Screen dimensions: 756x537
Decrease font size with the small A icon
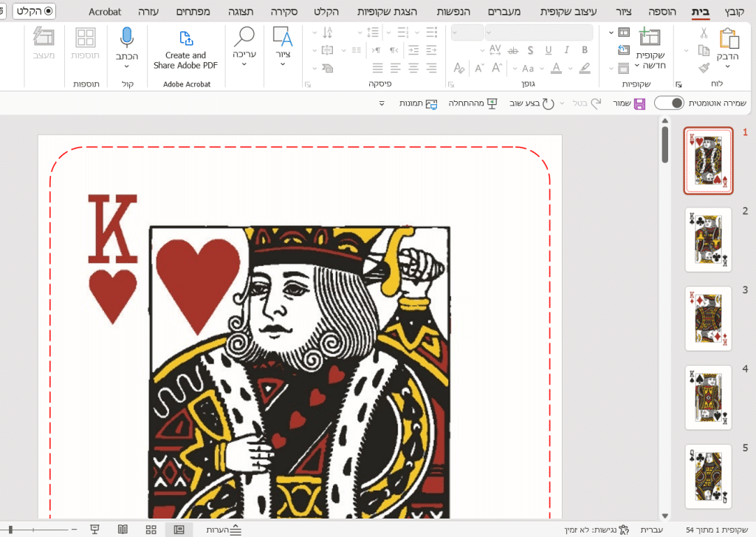(x=478, y=68)
